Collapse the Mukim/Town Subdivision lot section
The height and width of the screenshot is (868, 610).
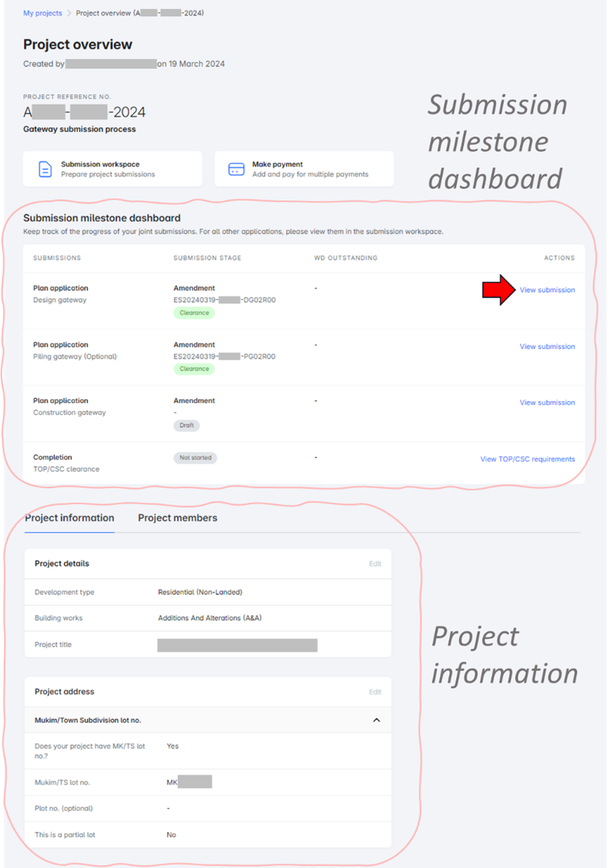[x=376, y=719]
